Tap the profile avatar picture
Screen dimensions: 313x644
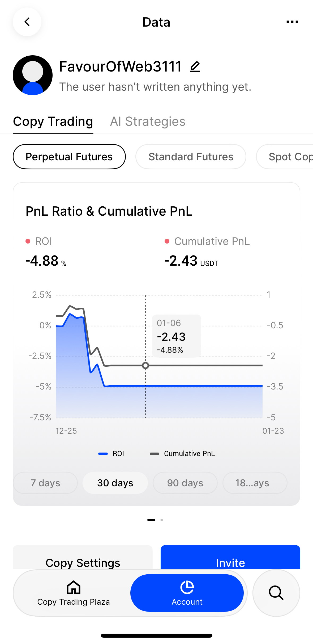point(33,75)
